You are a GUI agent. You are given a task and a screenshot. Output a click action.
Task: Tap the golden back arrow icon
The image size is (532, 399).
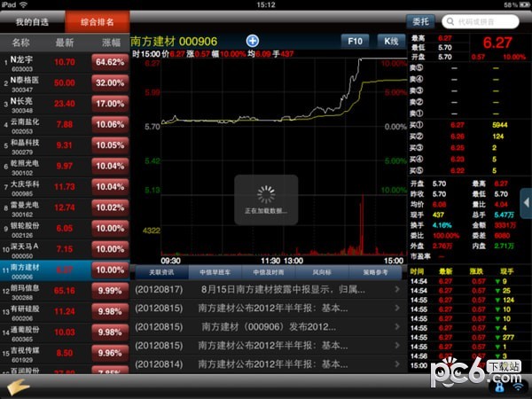point(18,387)
